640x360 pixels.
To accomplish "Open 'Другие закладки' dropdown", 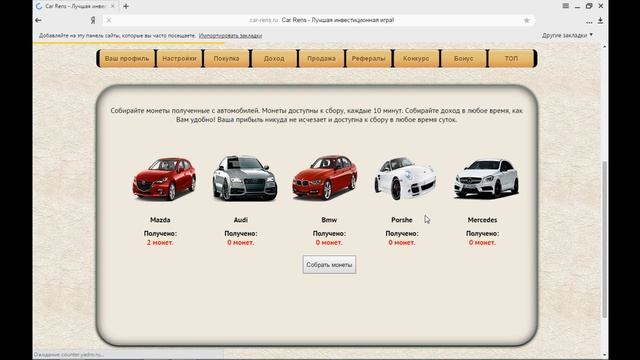I will tap(567, 36).
